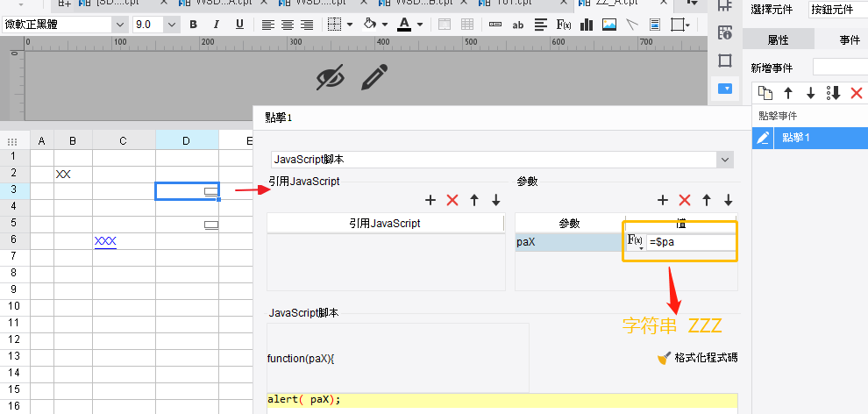Select the paX parameter name cell
The height and width of the screenshot is (414, 868).
coord(570,242)
